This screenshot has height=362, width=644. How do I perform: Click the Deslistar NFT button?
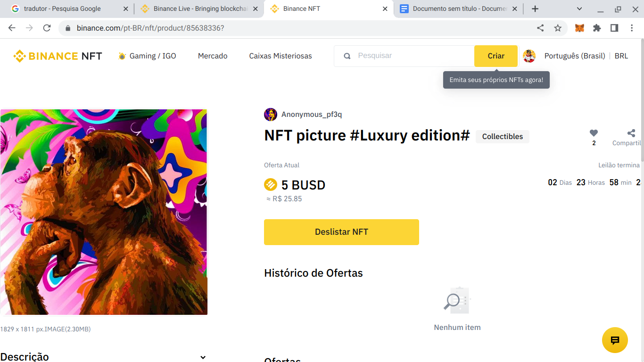pyautogui.click(x=341, y=232)
